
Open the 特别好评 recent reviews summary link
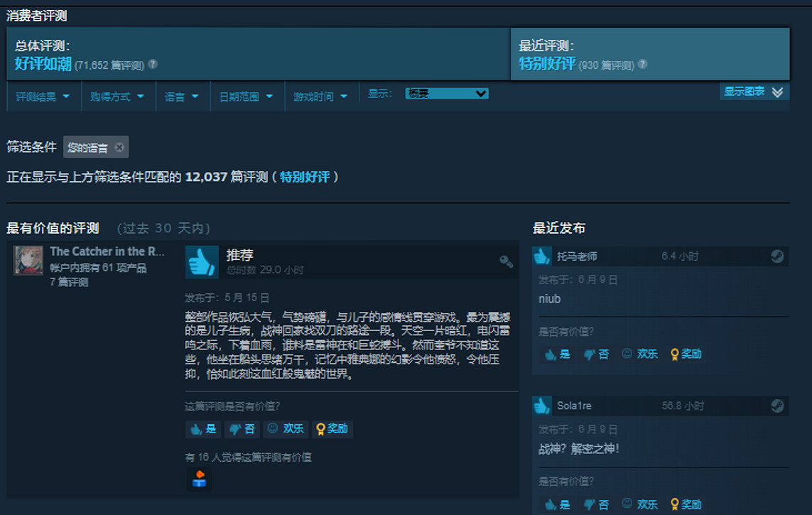[547, 64]
